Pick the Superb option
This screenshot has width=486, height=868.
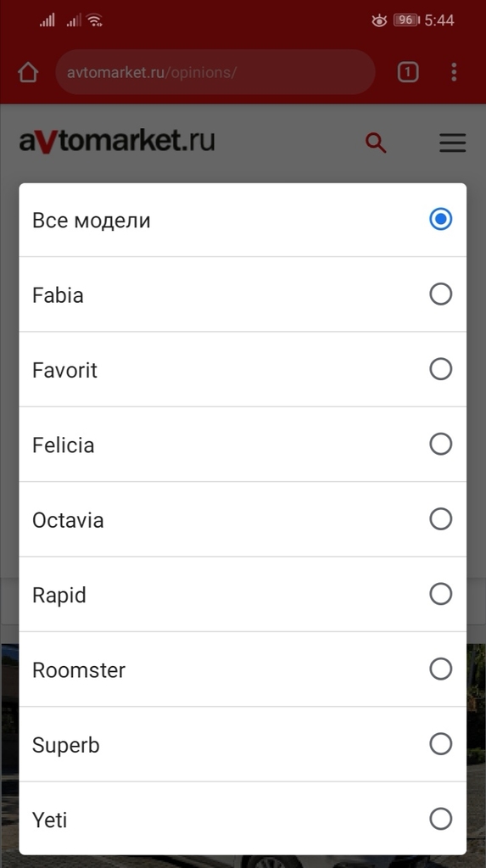[x=243, y=744]
